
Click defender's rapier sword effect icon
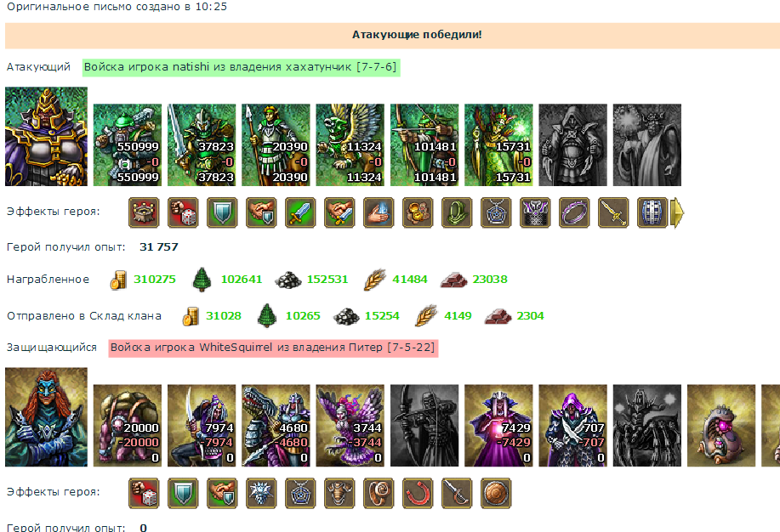pyautogui.click(x=457, y=493)
